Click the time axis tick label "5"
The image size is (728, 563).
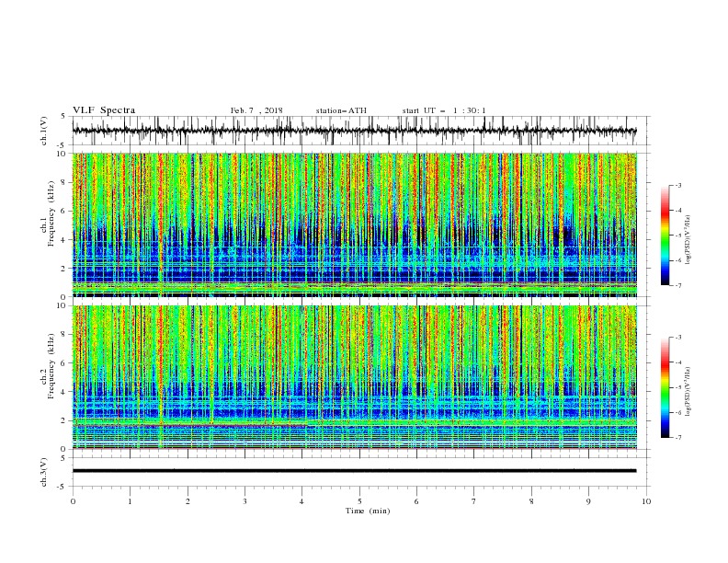pos(359,501)
